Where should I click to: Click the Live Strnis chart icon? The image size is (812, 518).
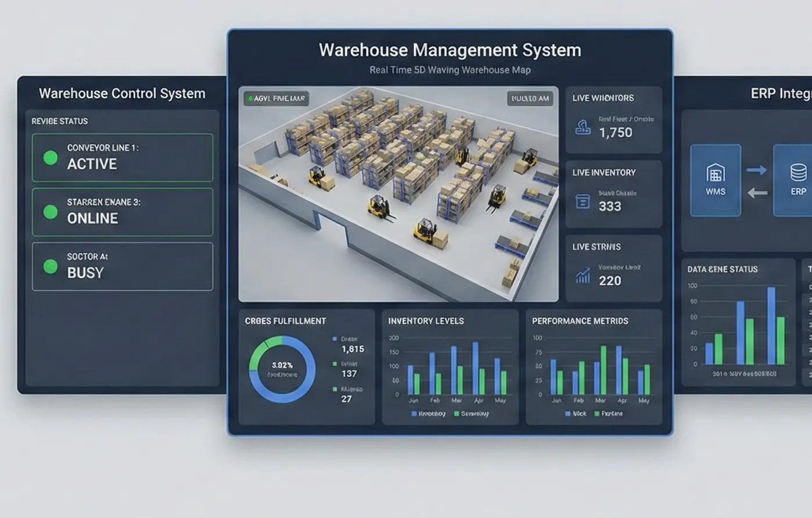tap(583, 276)
